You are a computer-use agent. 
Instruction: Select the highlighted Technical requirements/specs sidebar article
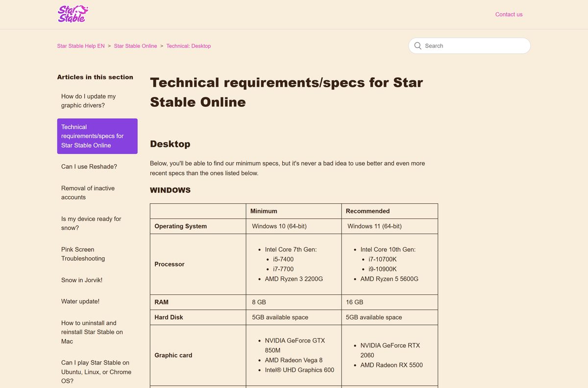point(97,136)
